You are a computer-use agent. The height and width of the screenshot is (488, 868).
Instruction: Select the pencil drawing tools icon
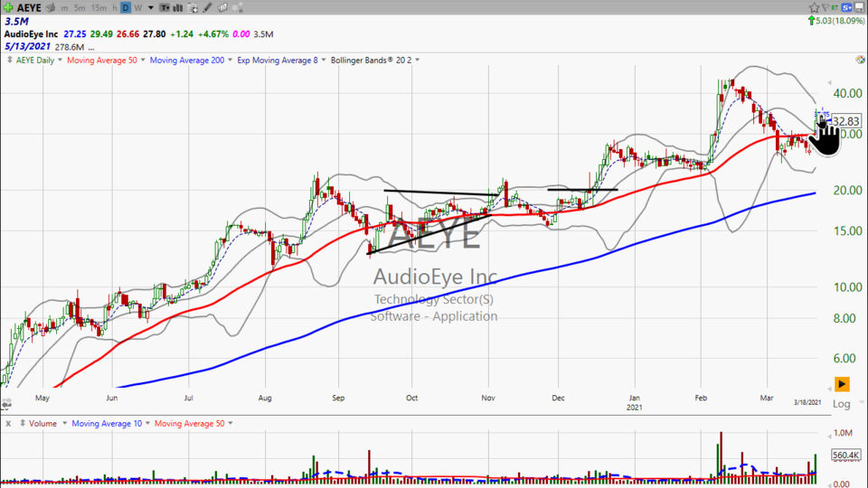coord(207,8)
